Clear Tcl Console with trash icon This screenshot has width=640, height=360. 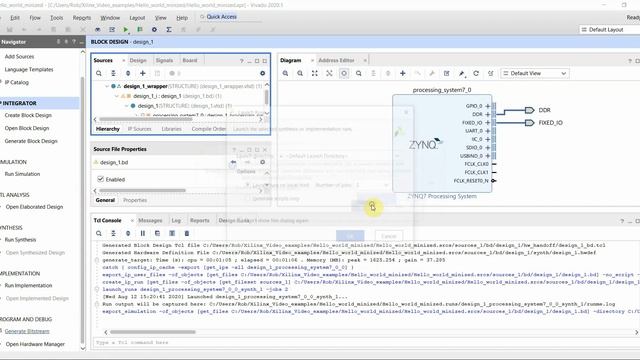pos(187,233)
